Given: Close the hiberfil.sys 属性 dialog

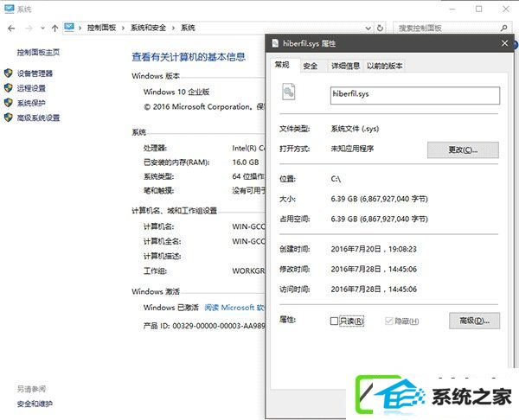Looking at the screenshot, I should (505, 43).
